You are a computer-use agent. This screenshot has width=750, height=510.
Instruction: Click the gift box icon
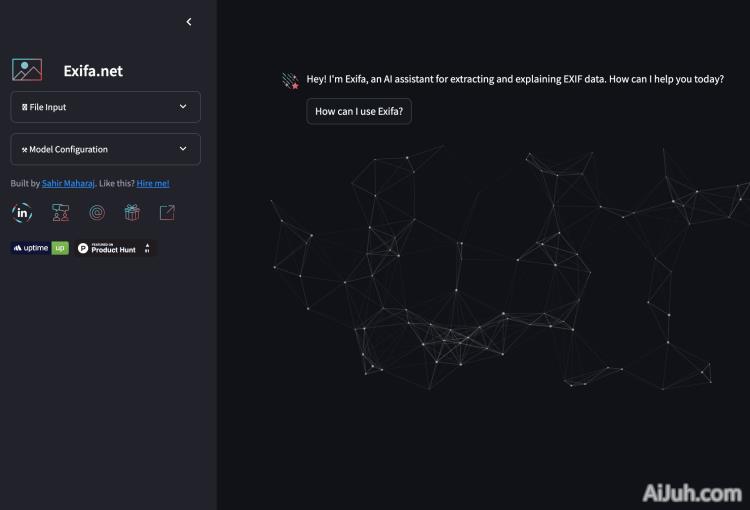(132, 213)
